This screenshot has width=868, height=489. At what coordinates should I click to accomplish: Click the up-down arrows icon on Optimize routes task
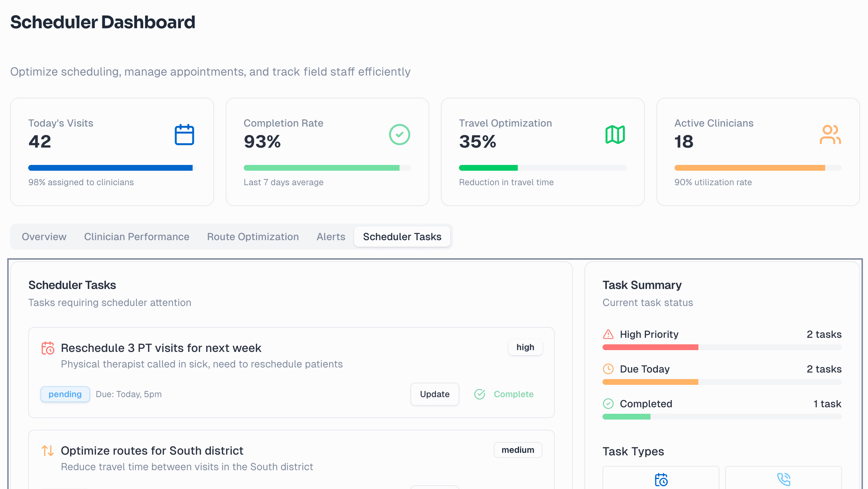click(48, 451)
